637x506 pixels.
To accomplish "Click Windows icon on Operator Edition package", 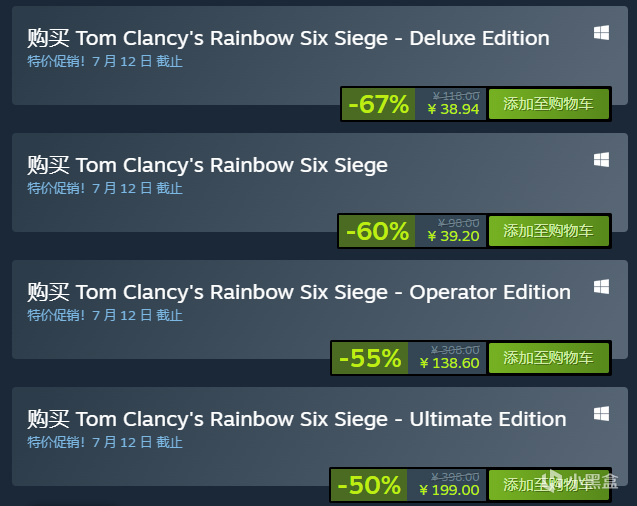I will tap(601, 287).
